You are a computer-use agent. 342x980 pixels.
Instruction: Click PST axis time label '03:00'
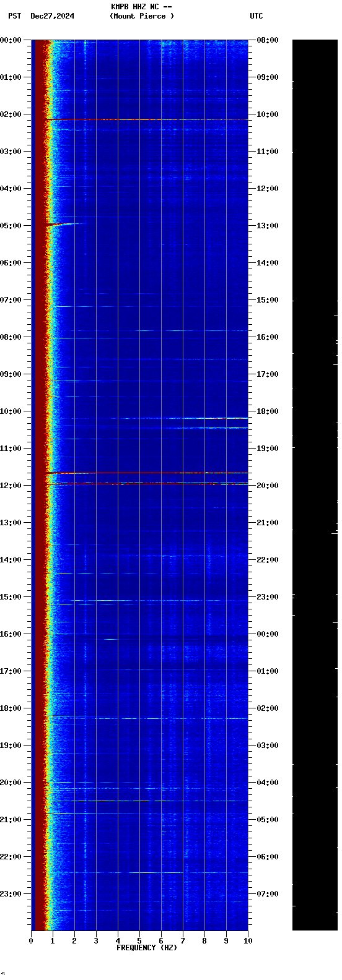click(11, 152)
